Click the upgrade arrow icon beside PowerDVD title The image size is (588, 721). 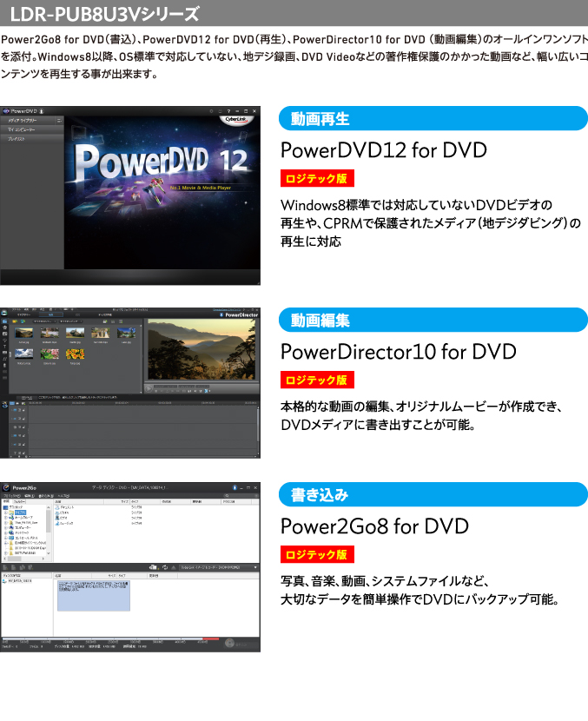42,111
